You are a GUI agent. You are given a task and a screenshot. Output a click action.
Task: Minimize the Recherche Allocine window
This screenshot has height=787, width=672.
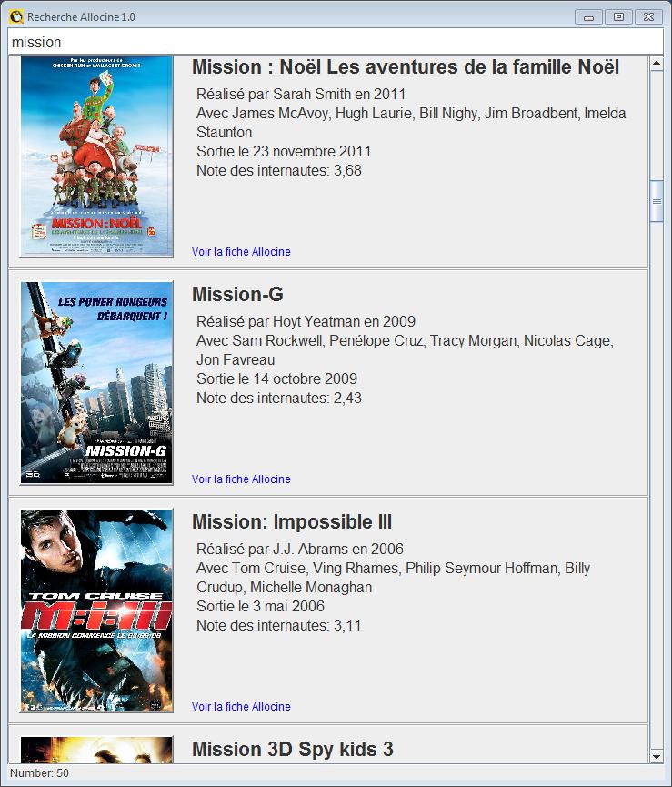click(x=588, y=17)
